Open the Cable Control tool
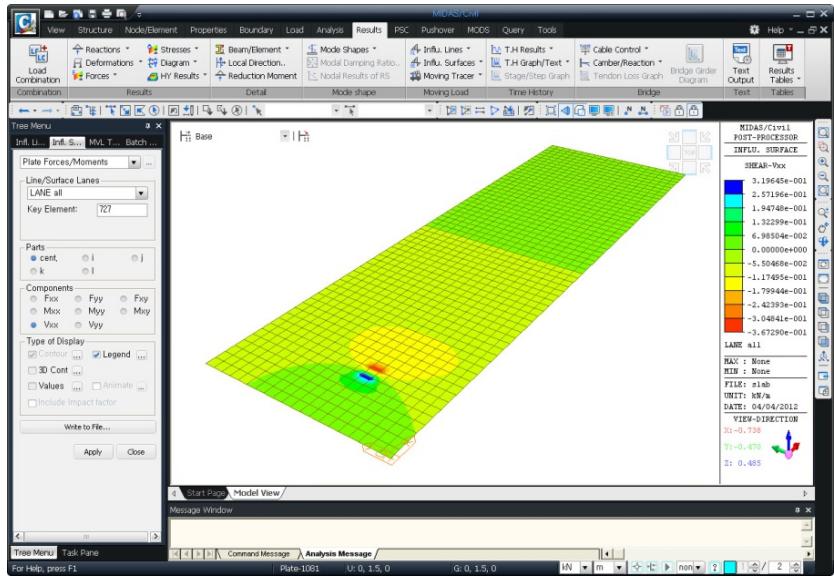This screenshot has width=834, height=578. 614,49
